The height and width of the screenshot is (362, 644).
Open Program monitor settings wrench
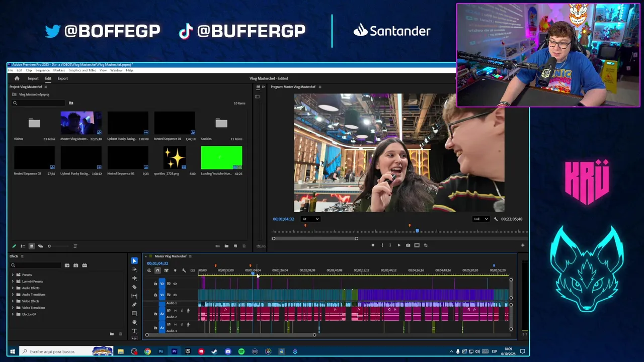point(496,219)
